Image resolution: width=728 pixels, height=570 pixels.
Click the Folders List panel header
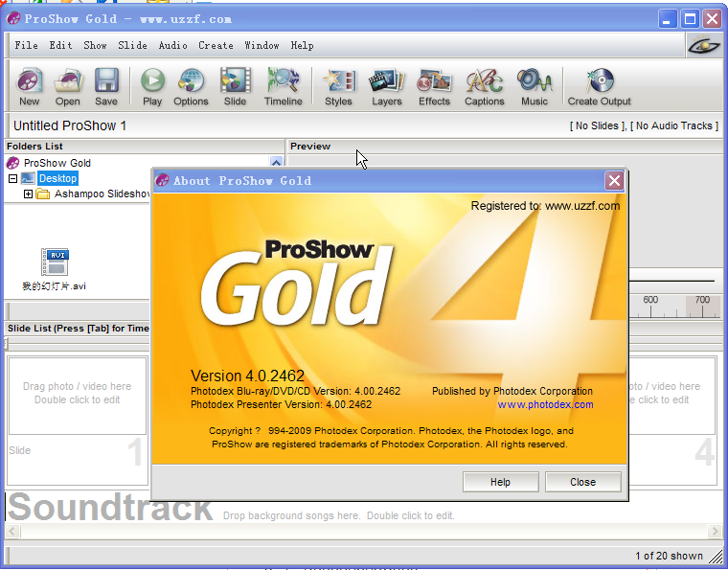[144, 147]
